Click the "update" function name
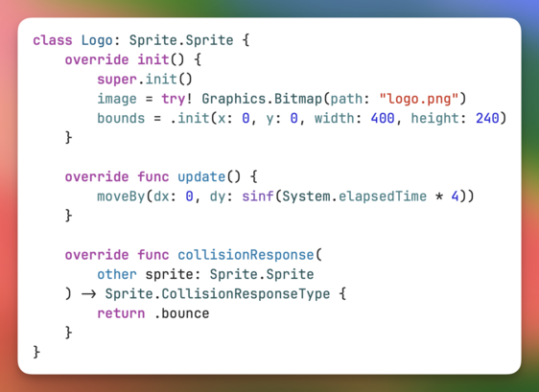 click(x=201, y=177)
